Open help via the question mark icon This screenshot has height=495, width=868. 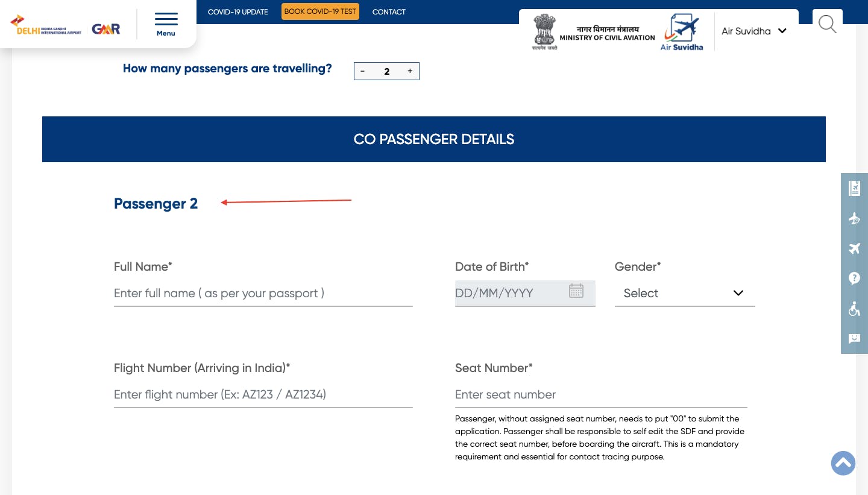(854, 279)
